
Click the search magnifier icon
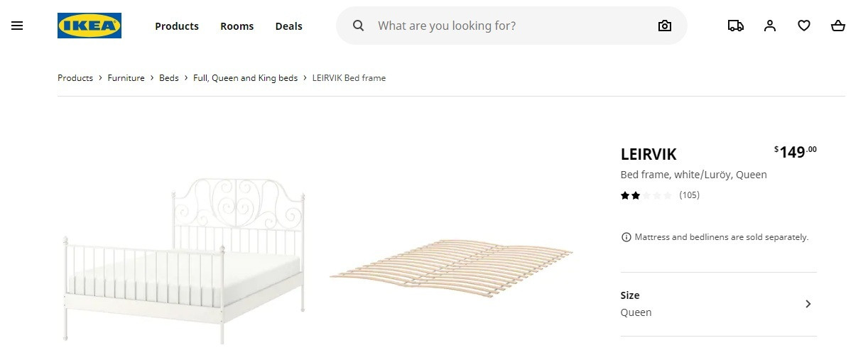click(x=359, y=26)
